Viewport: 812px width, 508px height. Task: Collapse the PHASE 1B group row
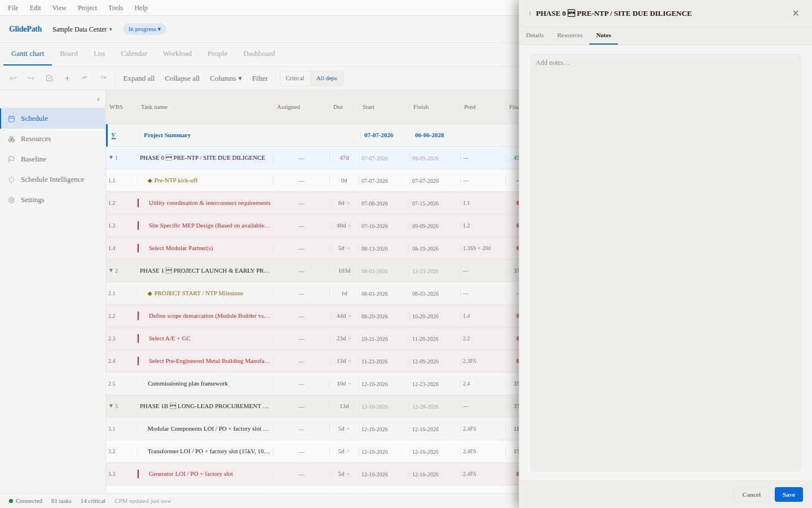click(x=111, y=406)
